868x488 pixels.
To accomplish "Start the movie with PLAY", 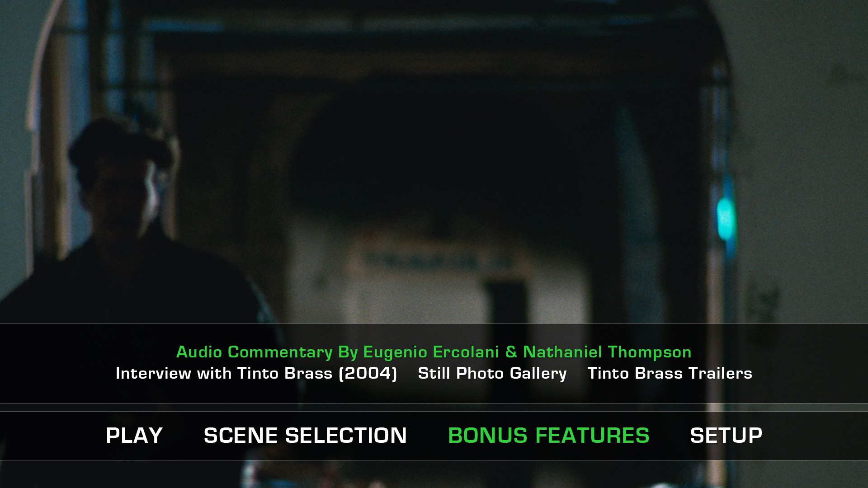I will [134, 436].
